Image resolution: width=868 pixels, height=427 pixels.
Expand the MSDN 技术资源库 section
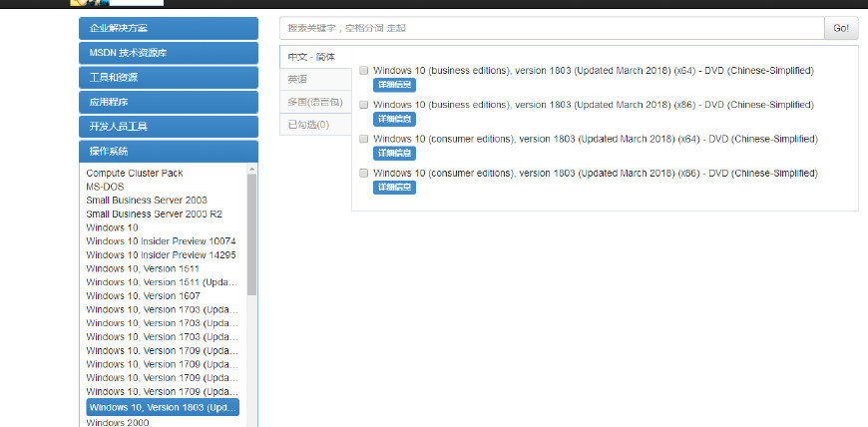click(x=169, y=53)
